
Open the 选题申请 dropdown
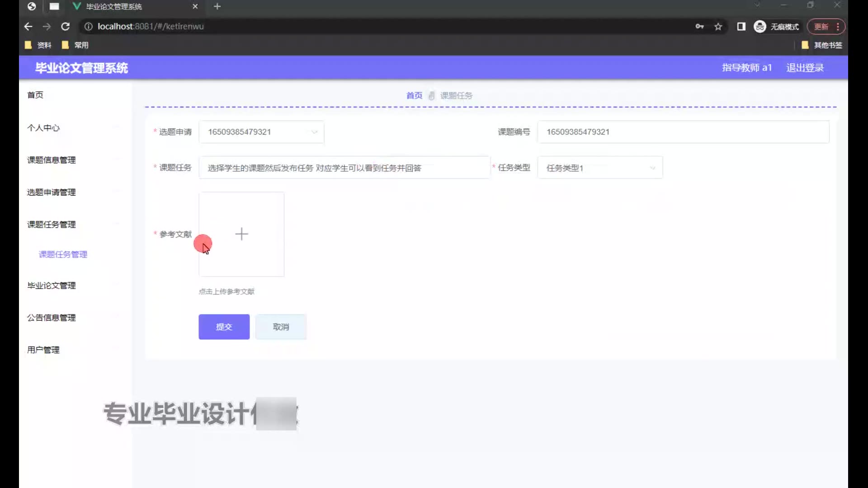pos(261,132)
